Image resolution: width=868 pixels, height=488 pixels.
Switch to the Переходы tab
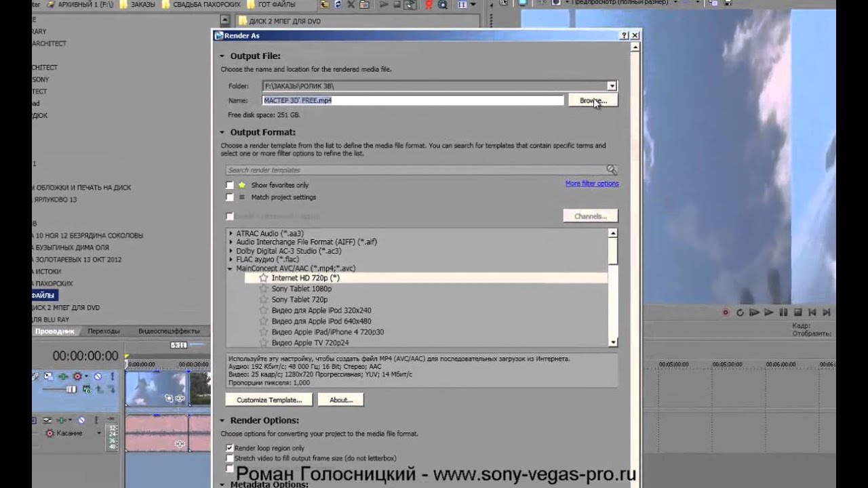click(x=104, y=331)
